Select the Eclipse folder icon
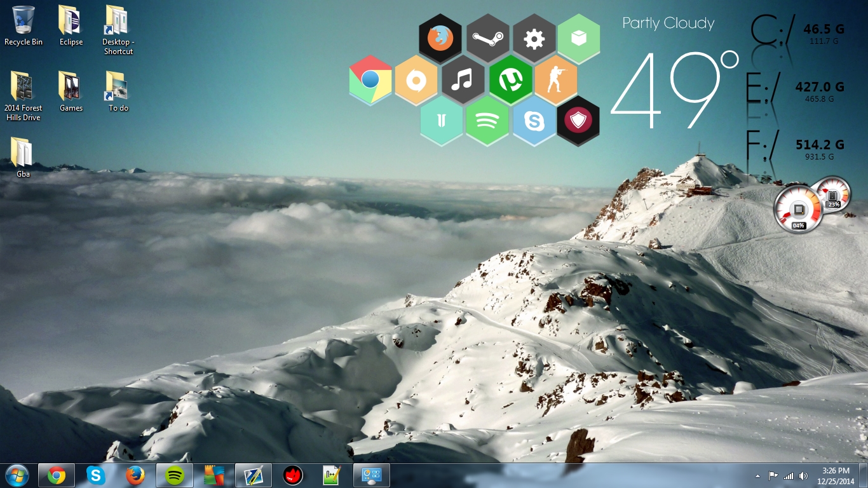This screenshot has height=488, width=868. click(71, 26)
